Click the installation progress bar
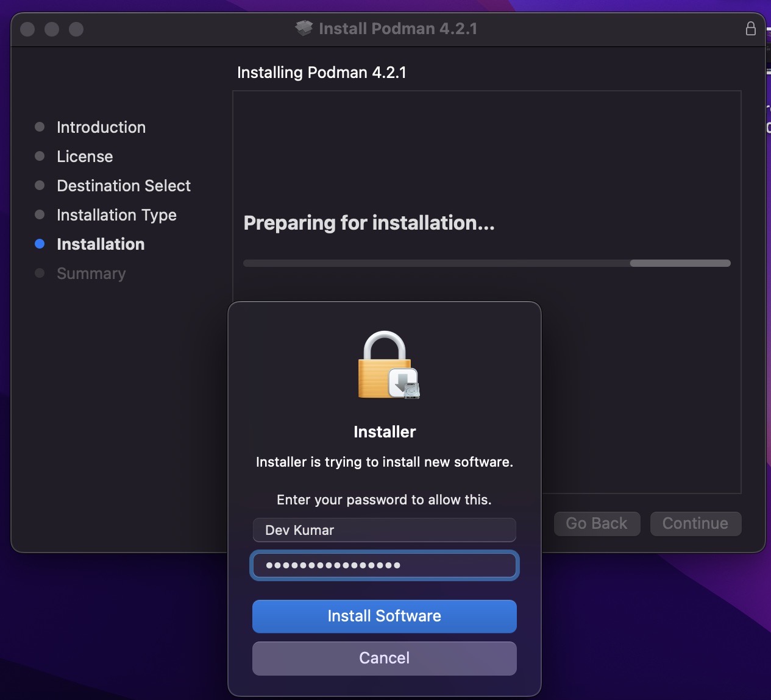The height and width of the screenshot is (700, 771). click(486, 263)
